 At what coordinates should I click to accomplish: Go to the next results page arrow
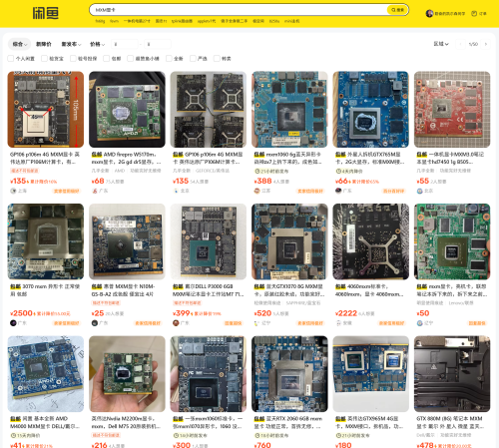tap(486, 44)
